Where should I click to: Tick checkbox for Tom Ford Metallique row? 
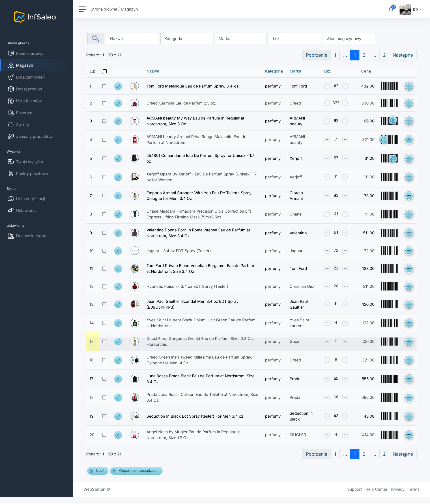tap(104, 86)
